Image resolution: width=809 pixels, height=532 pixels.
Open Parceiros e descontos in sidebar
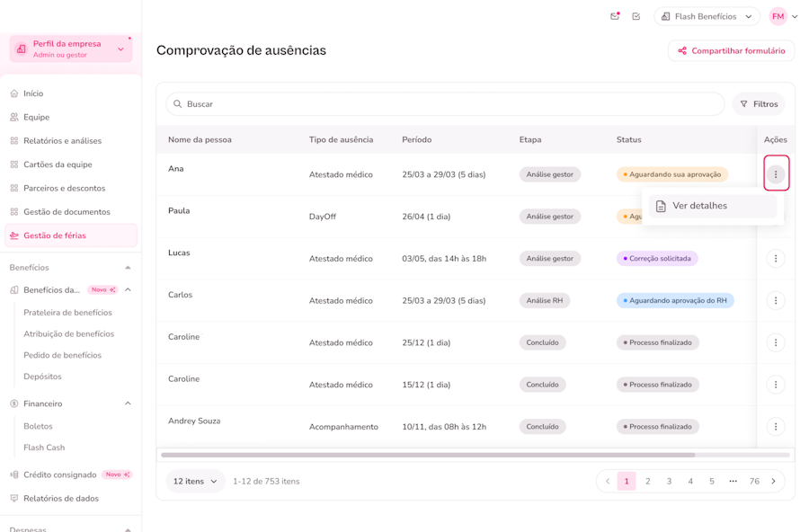(65, 189)
